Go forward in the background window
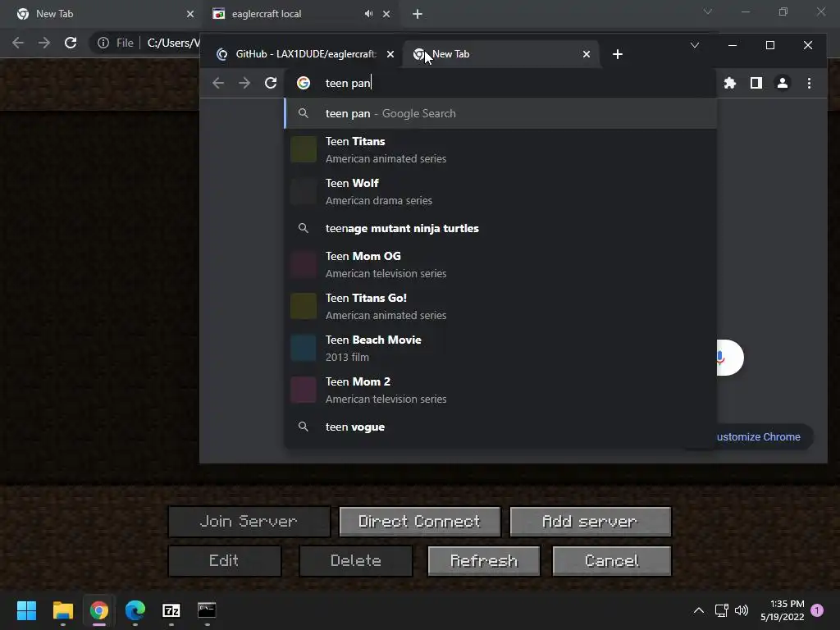Viewport: 840px width, 630px height. point(44,43)
